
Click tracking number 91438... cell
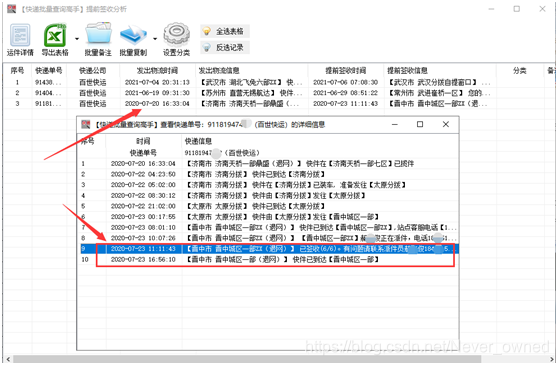point(48,82)
